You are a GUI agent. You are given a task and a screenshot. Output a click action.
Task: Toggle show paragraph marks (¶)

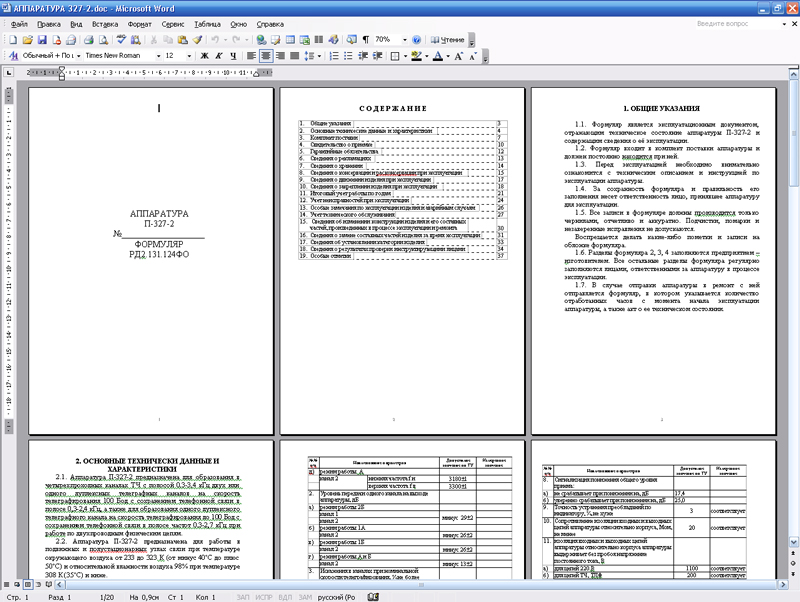[x=362, y=39]
